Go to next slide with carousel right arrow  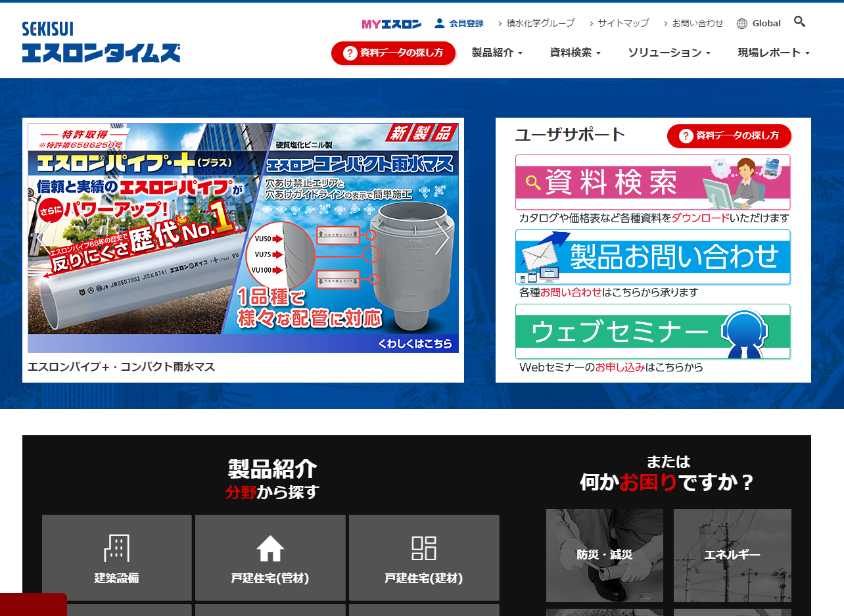click(442, 238)
